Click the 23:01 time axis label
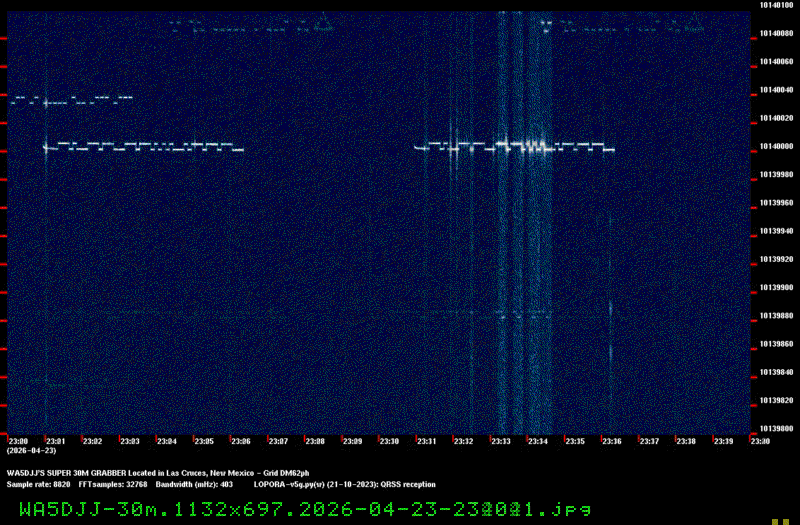Image resolution: width=800 pixels, height=525 pixels. (x=56, y=441)
